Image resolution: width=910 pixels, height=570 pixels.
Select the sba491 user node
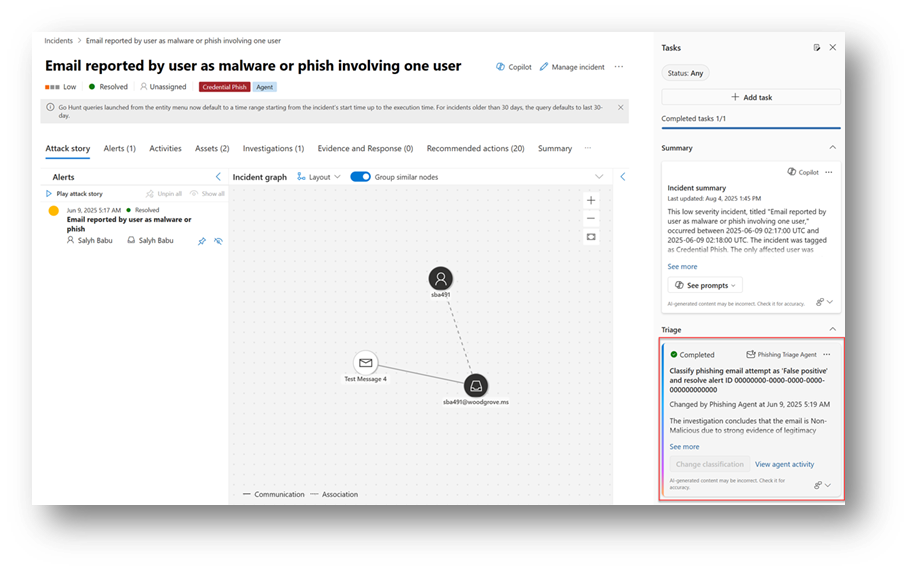pos(440,279)
